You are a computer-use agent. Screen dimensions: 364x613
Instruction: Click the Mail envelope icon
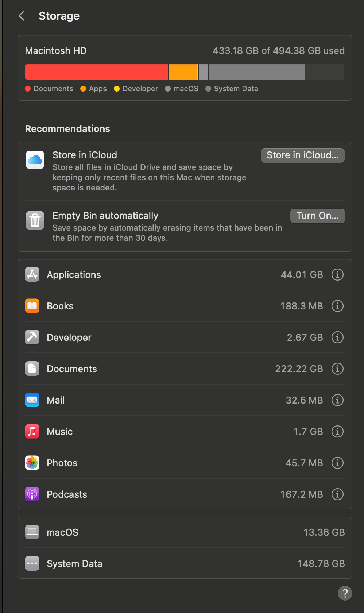point(32,400)
